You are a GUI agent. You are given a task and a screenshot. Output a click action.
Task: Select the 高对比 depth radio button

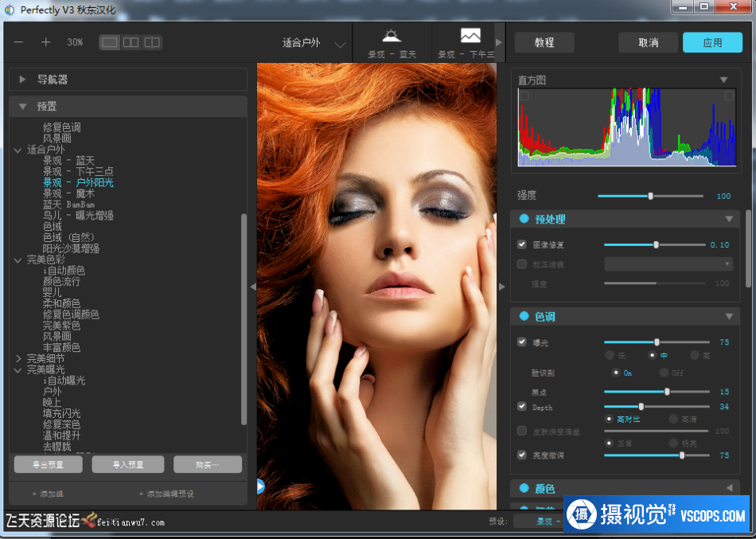click(610, 419)
